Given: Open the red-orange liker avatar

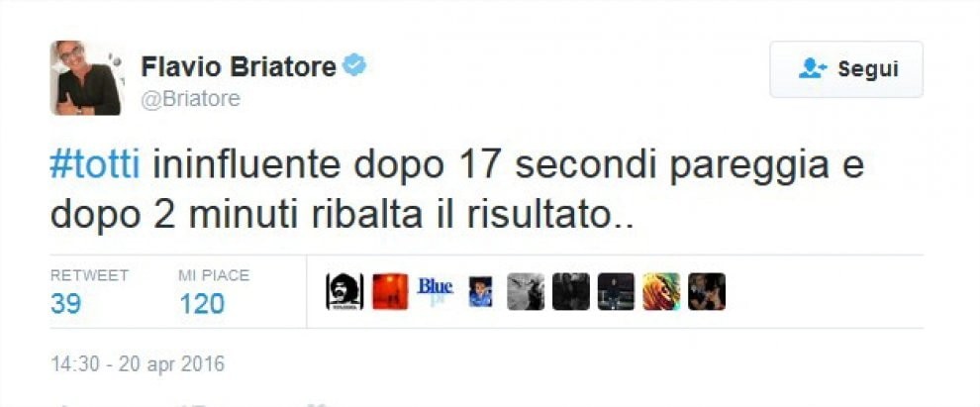Looking at the screenshot, I should pos(390,292).
